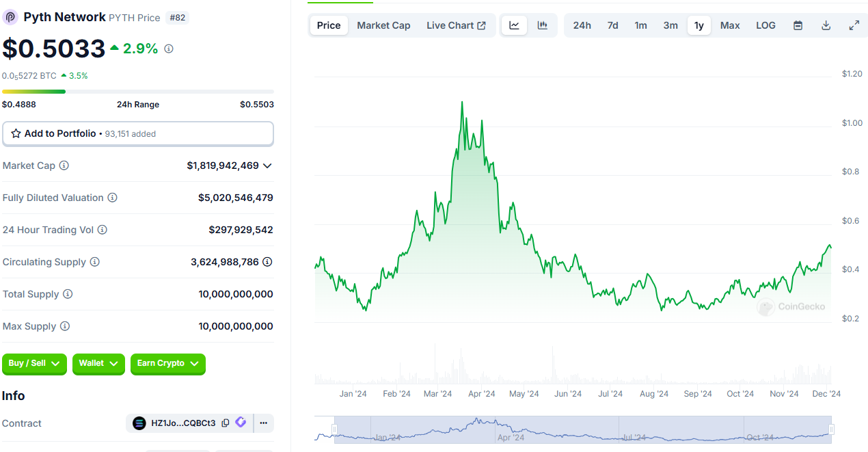The width and height of the screenshot is (868, 452).
Task: Click the 93,151 added text
Action: coord(131,134)
